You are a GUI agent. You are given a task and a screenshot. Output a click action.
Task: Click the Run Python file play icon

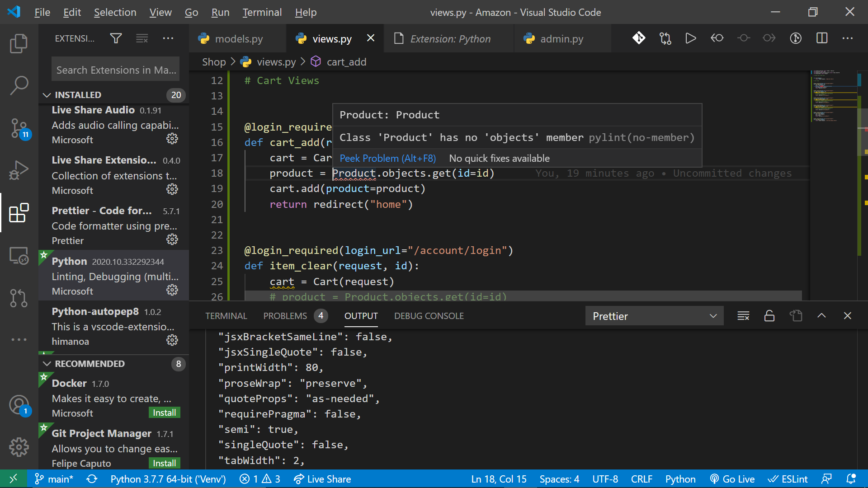point(690,38)
